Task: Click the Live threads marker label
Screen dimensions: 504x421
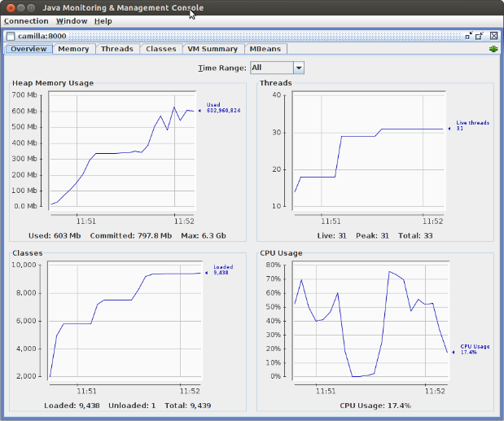Action: pyautogui.click(x=471, y=125)
